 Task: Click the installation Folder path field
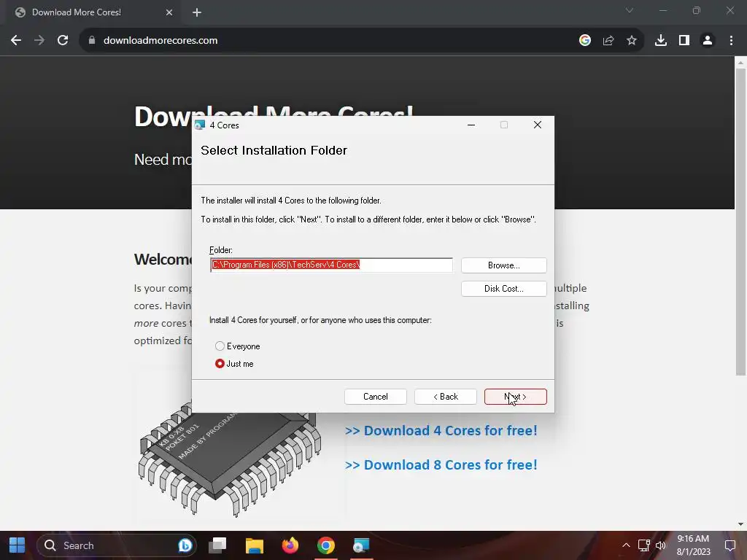[331, 265]
